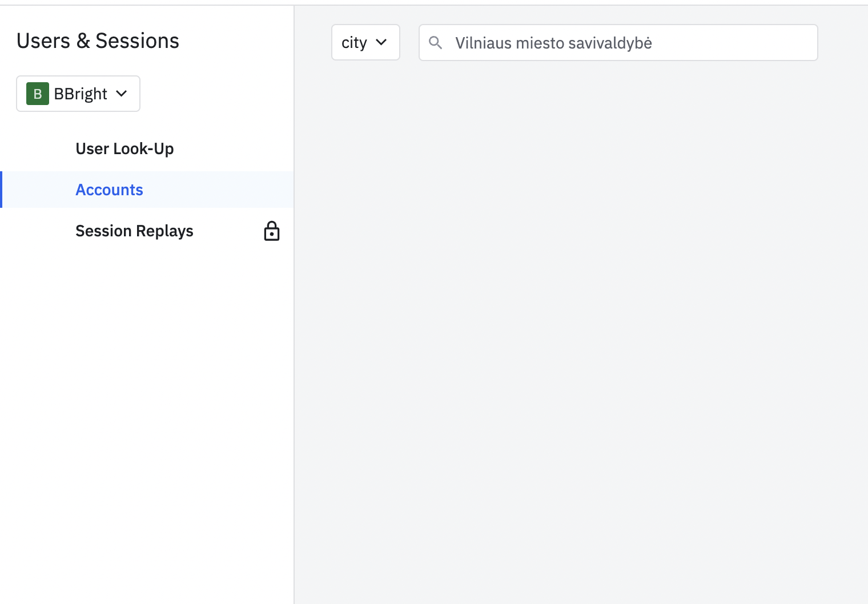Click the down chevron next to city
The height and width of the screenshot is (604, 868).
click(381, 43)
